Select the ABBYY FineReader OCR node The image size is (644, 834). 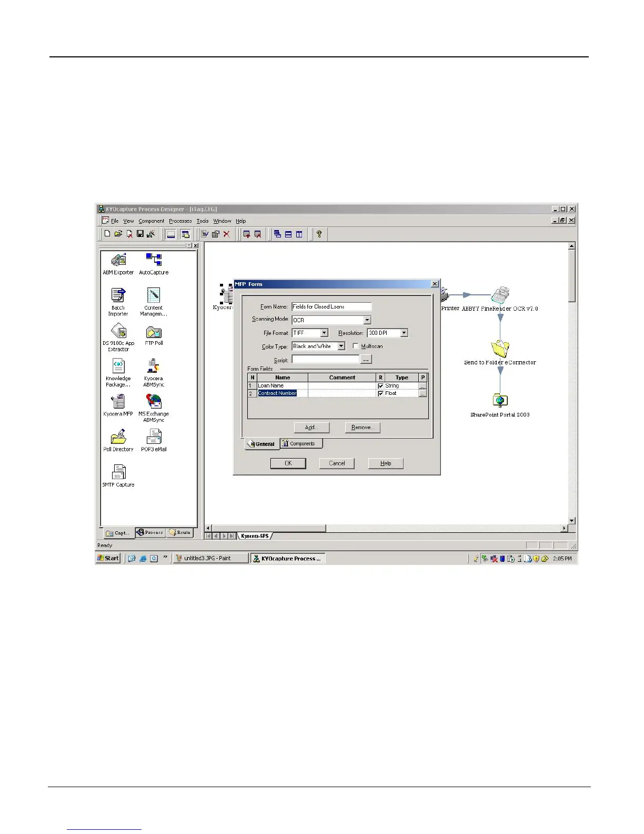pyautogui.click(x=501, y=295)
